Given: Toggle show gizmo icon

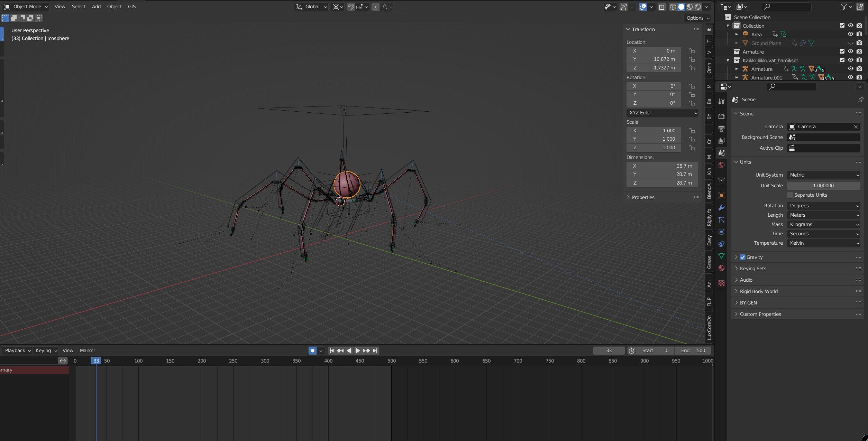Looking at the screenshot, I should (623, 7).
